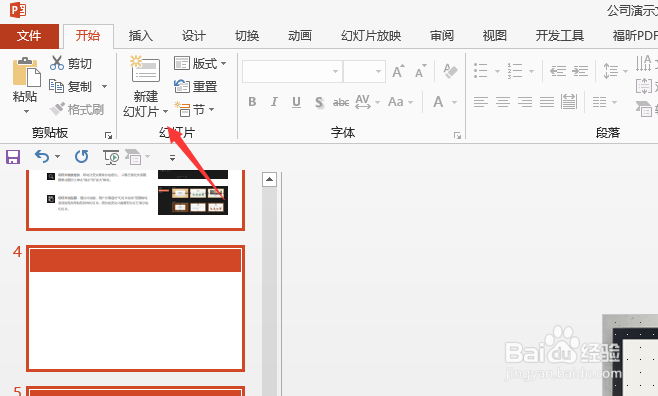Click scroll up arrow of slide panel
Screen dimensions: 658x396
(x=269, y=180)
